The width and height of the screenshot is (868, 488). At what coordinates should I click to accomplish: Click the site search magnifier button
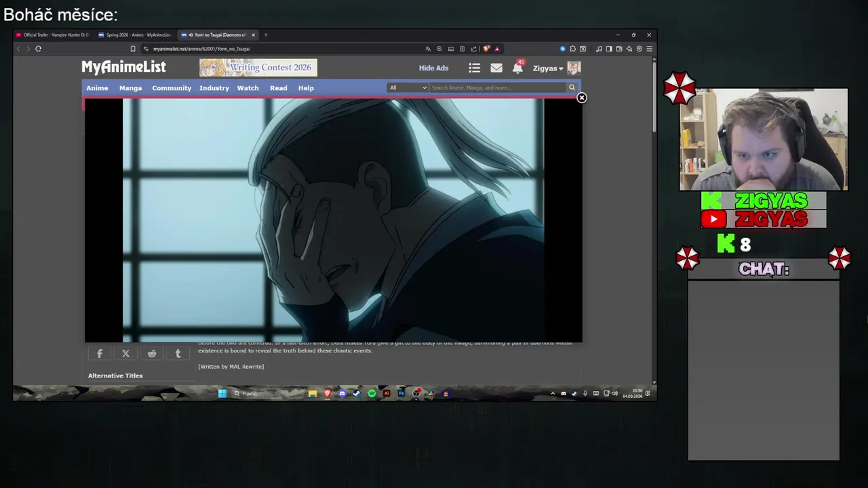coord(572,87)
